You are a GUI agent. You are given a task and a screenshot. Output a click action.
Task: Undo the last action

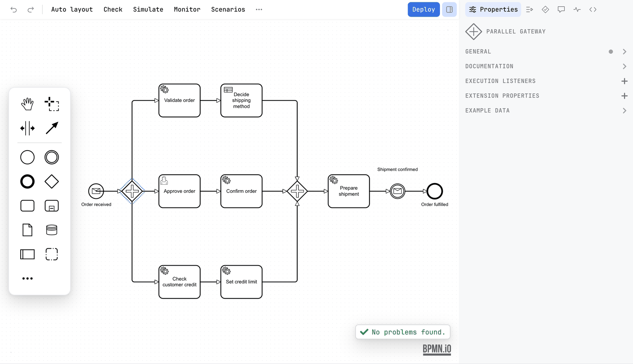coord(14,9)
